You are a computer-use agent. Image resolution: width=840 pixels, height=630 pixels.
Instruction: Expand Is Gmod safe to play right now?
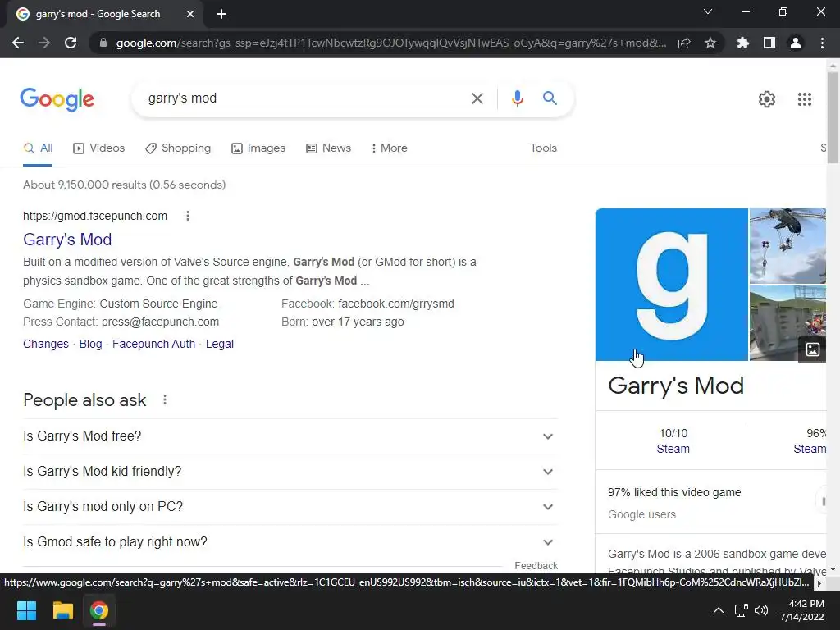click(290, 542)
